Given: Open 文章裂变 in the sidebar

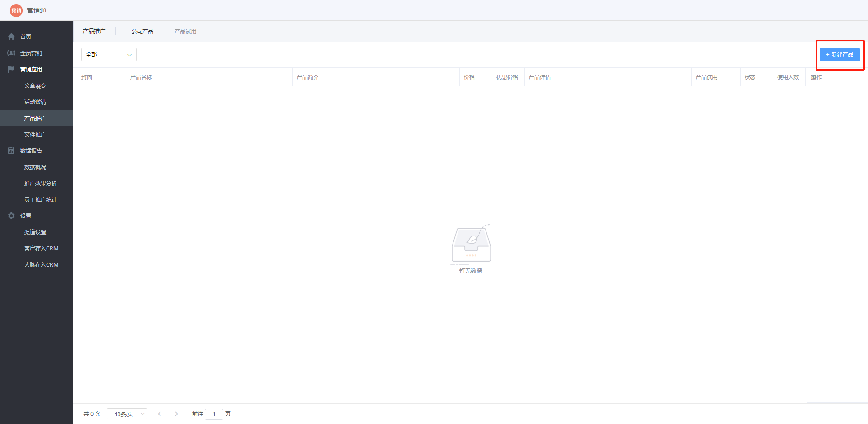Looking at the screenshot, I should [35, 86].
